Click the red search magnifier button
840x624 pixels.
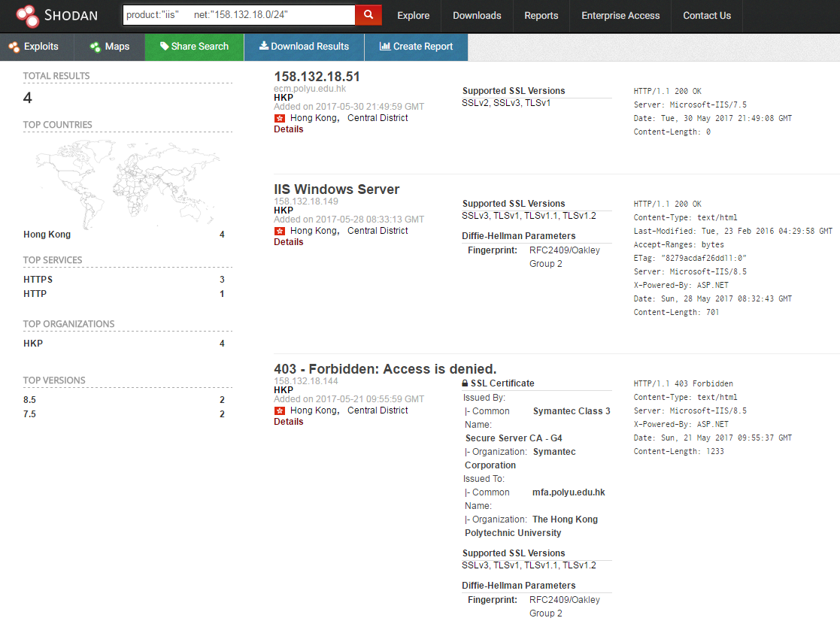coord(368,15)
